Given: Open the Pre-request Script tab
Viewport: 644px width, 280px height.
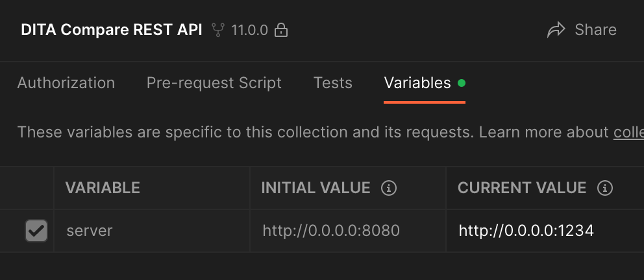Looking at the screenshot, I should (x=214, y=83).
